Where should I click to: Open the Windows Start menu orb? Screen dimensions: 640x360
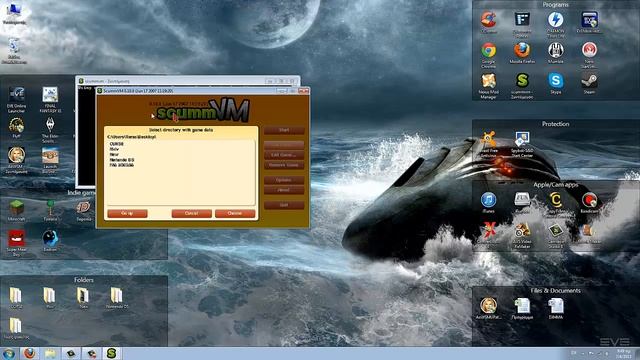[x=9, y=353]
